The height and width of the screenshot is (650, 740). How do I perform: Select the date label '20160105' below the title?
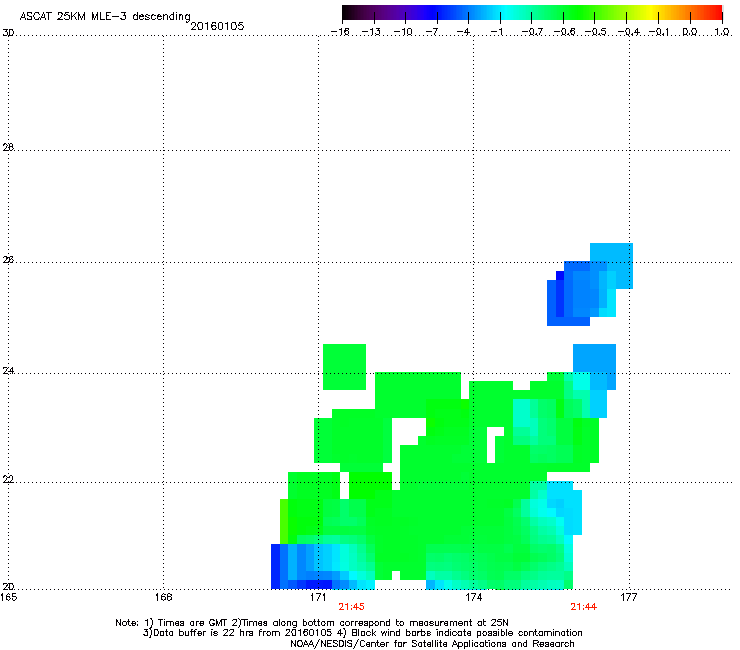[217, 26]
